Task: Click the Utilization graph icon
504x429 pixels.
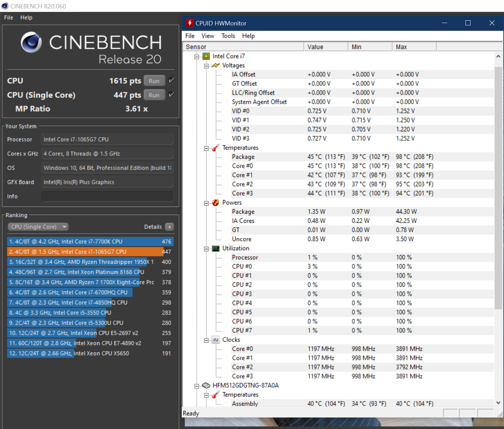Action: pos(216,249)
